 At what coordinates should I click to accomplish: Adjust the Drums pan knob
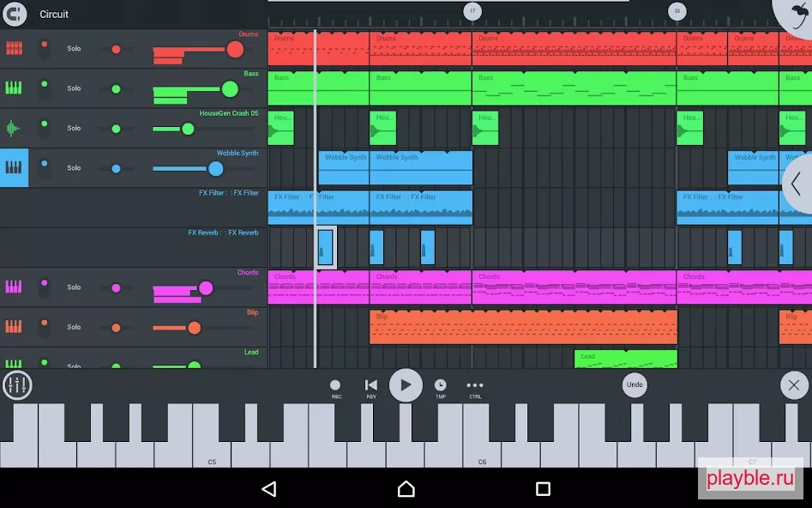coord(116,49)
